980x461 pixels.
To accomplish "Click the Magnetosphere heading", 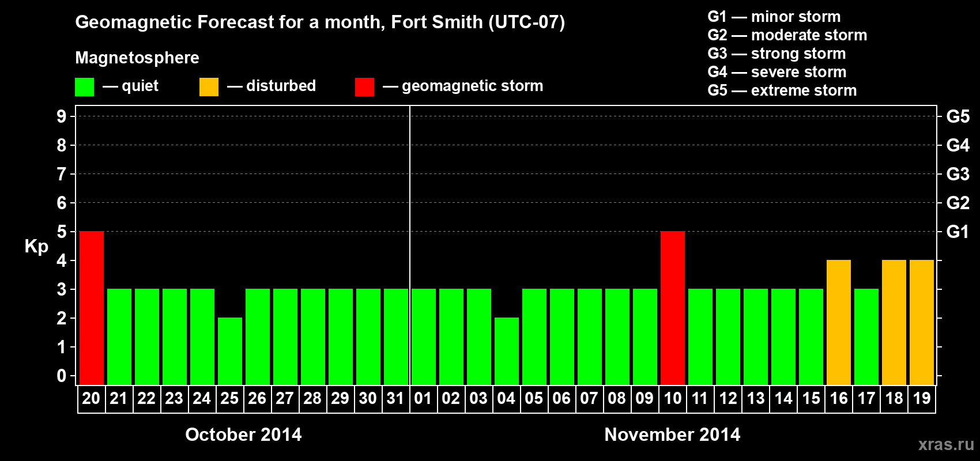I will coord(137,58).
